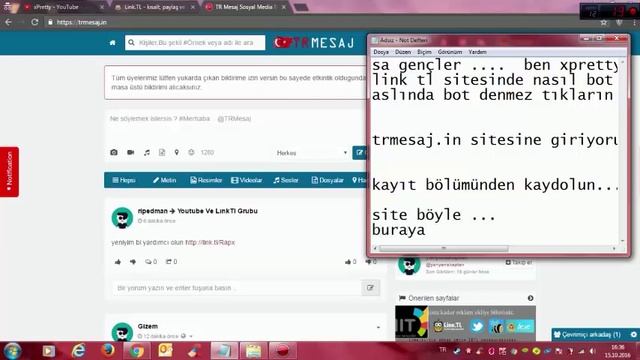
Task: Select the Hepsi filter tab
Action: click(x=124, y=180)
